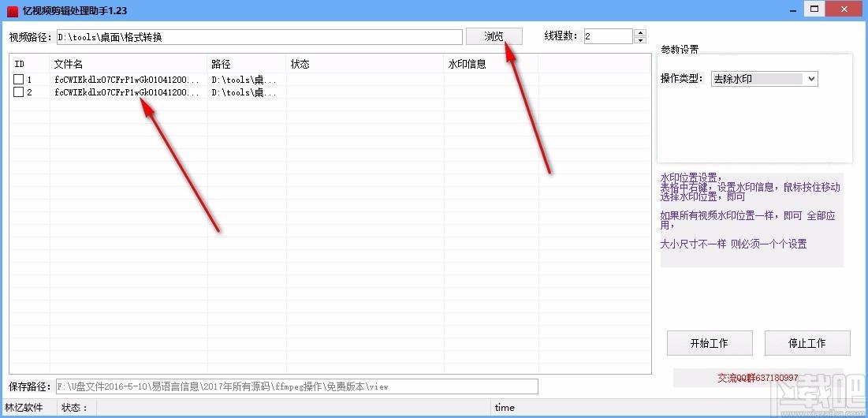Maximize the application window
Image resolution: width=868 pixels, height=418 pixels.
point(814,9)
